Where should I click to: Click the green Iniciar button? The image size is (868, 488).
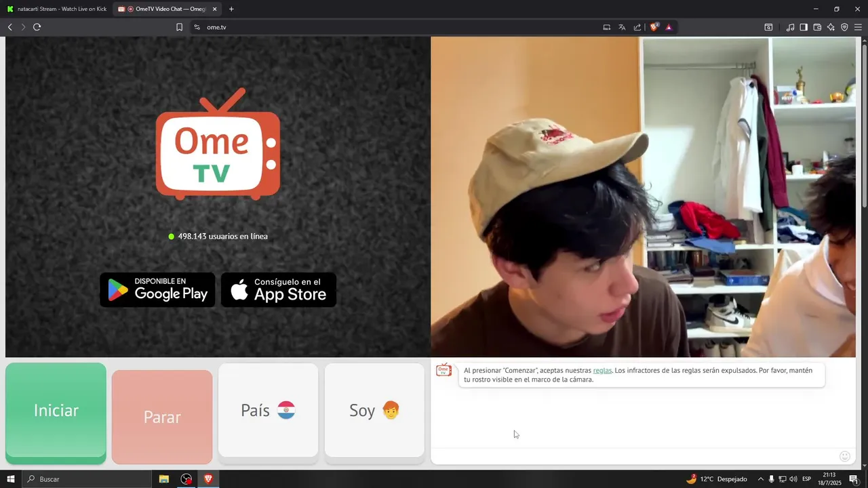tap(56, 413)
